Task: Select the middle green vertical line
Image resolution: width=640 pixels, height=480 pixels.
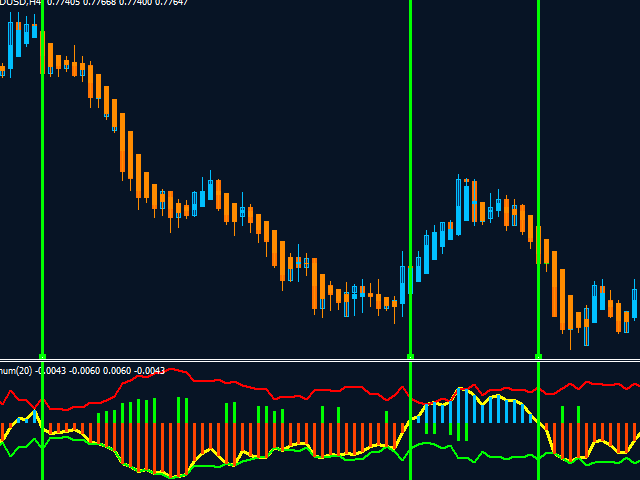Action: pyautogui.click(x=411, y=150)
